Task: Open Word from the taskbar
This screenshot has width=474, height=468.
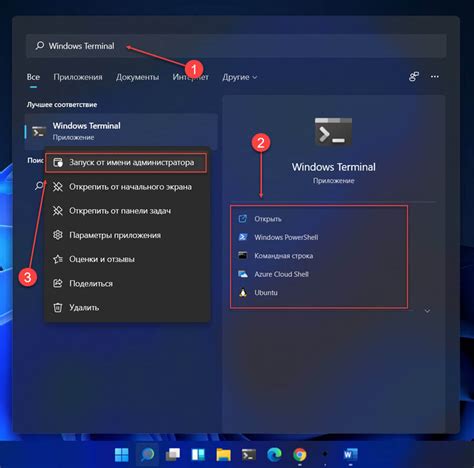Action: coord(350,454)
